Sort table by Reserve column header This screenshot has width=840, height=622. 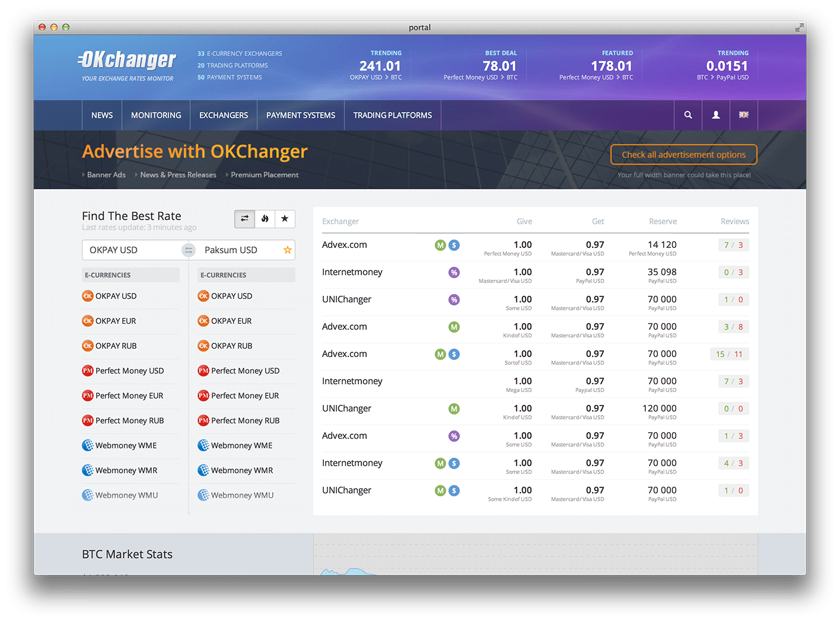coord(663,221)
